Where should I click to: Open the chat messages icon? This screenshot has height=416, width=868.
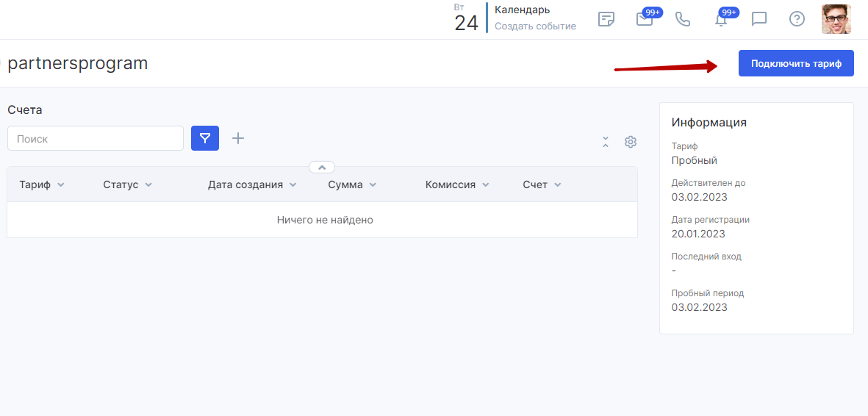(x=759, y=19)
